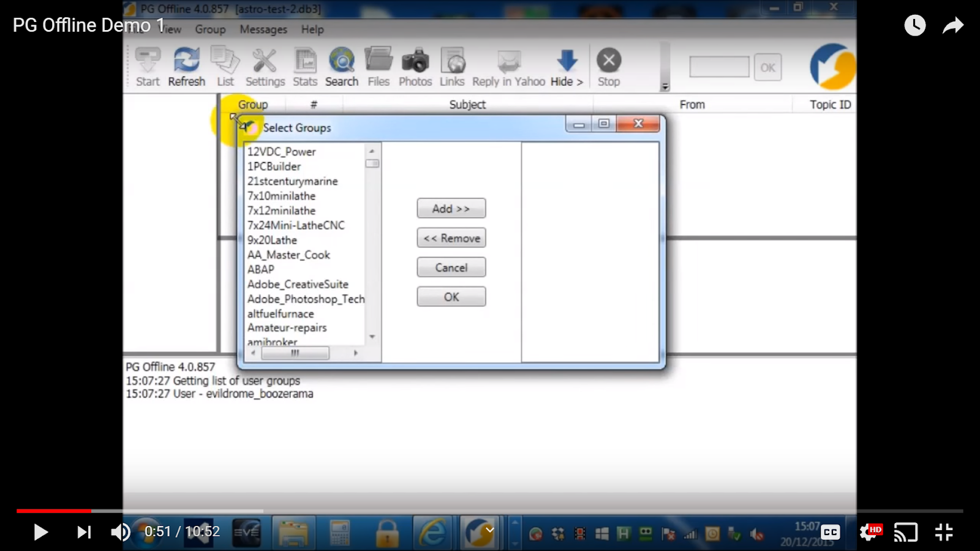
Task: Open the Photos camera icon
Action: point(415,67)
